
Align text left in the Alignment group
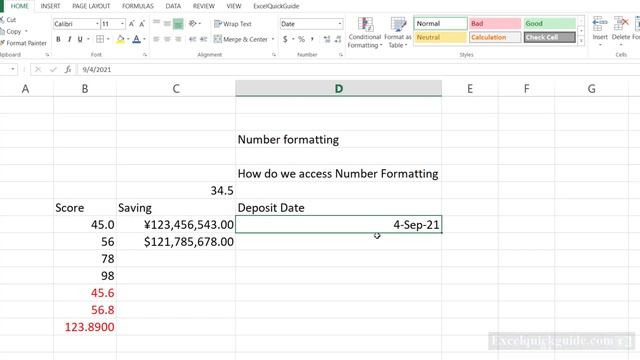pyautogui.click(x=156, y=39)
